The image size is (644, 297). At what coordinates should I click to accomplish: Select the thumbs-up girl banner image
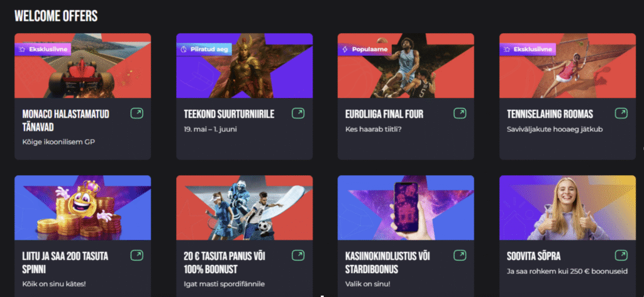[568, 208]
